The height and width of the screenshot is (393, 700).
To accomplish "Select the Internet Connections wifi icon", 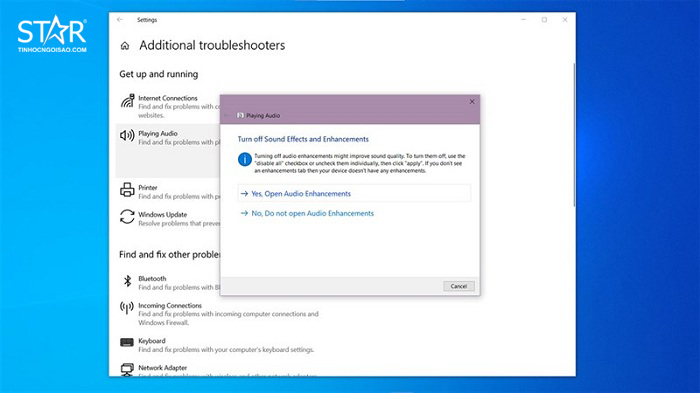I will [127, 101].
